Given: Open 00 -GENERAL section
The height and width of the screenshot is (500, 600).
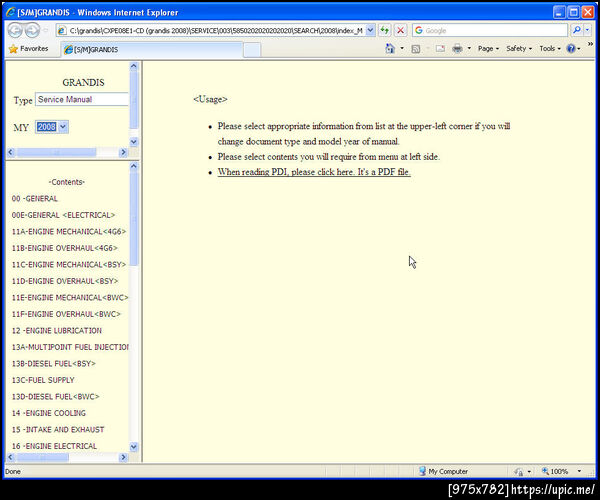Looking at the screenshot, I should [x=35, y=199].
